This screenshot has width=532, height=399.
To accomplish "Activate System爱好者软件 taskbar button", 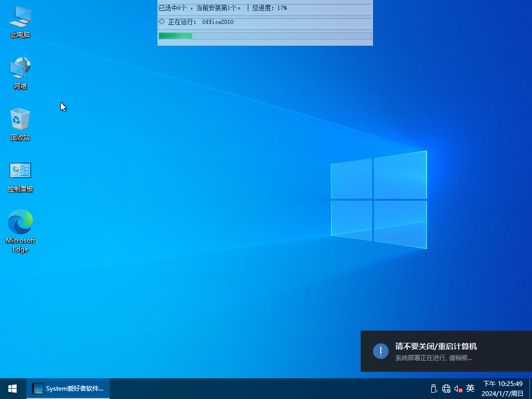I will click(68, 389).
